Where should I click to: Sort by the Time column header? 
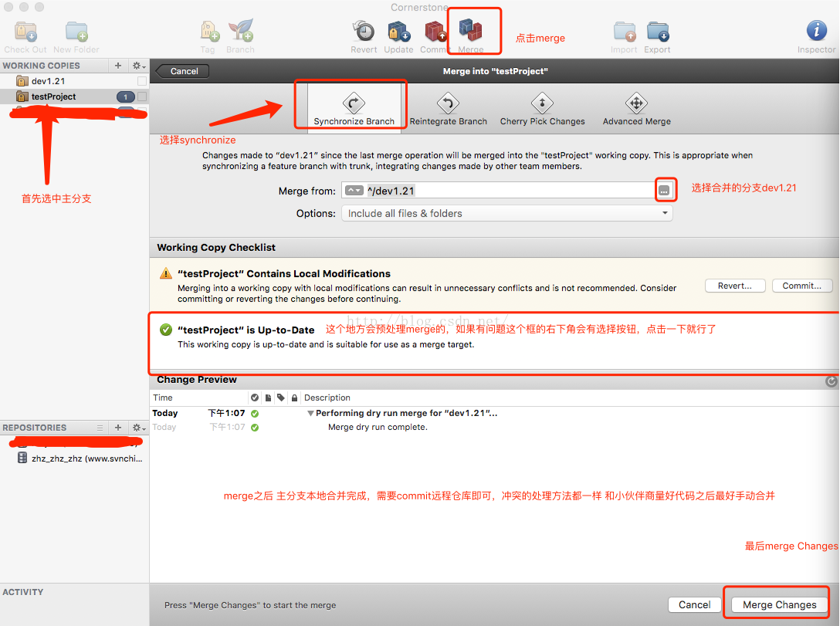[x=198, y=398]
